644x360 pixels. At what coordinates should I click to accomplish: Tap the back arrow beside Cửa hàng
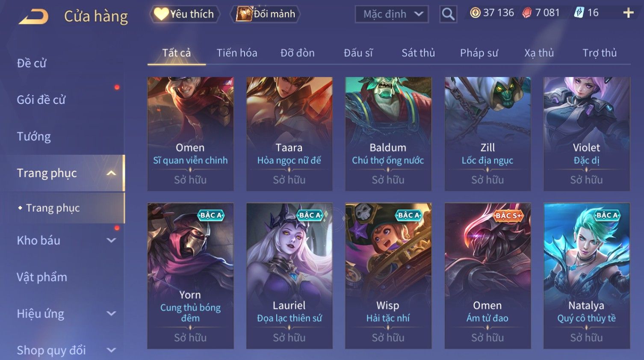[x=34, y=17]
